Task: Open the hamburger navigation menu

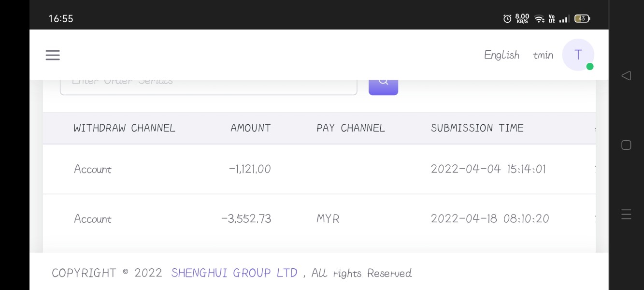Action: pyautogui.click(x=53, y=55)
